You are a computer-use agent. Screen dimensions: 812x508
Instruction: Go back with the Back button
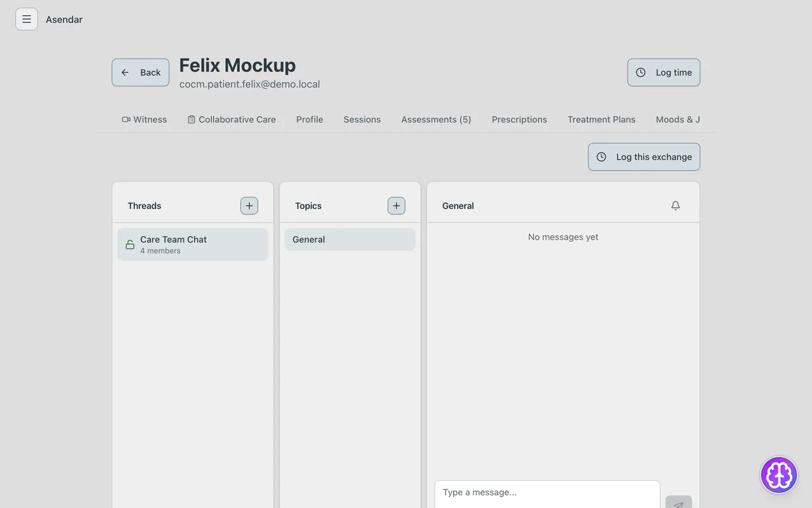[141, 72]
